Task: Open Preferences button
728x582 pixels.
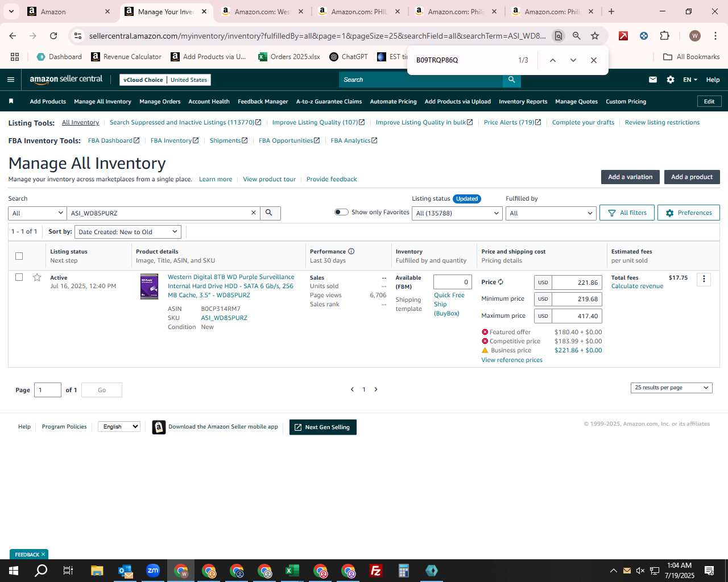Action: click(688, 213)
